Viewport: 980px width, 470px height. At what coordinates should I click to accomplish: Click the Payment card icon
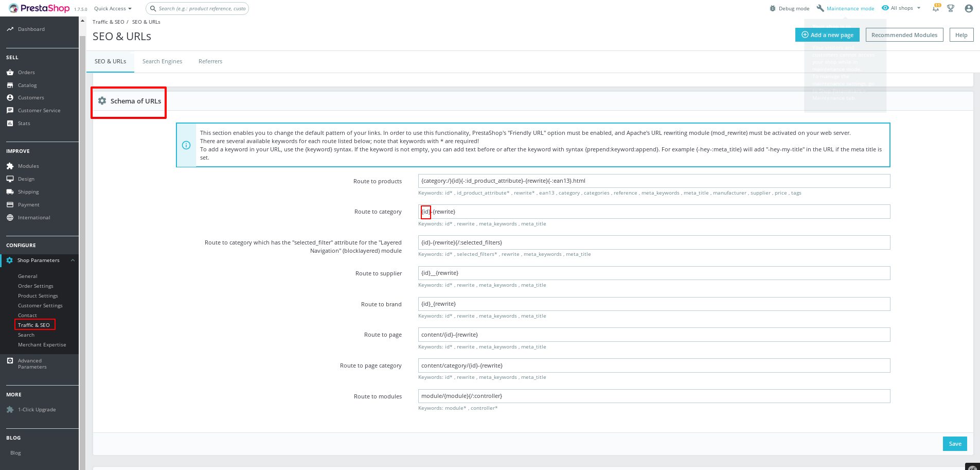point(10,205)
